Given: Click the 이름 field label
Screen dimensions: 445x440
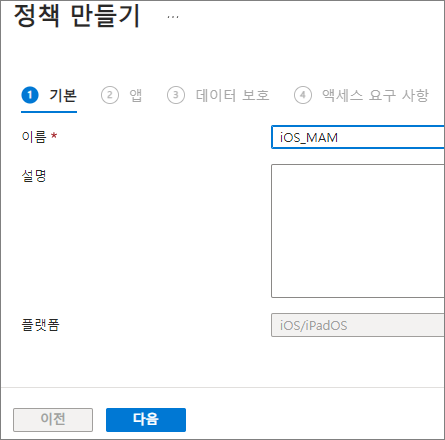Looking at the screenshot, I should tap(34, 137).
